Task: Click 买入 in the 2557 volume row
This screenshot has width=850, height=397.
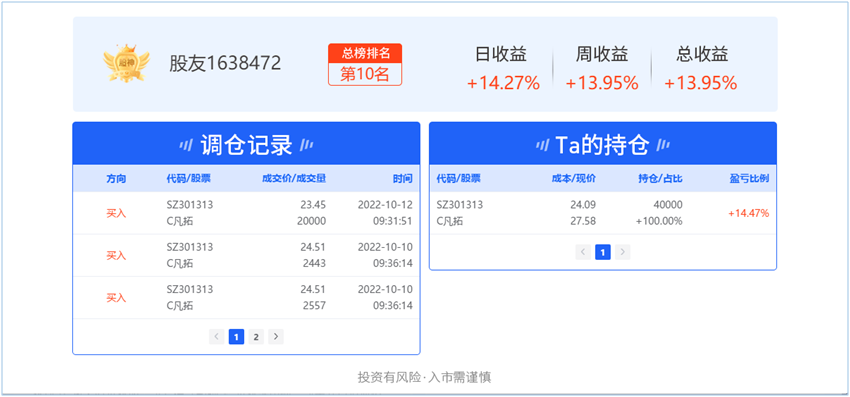Action: click(116, 298)
